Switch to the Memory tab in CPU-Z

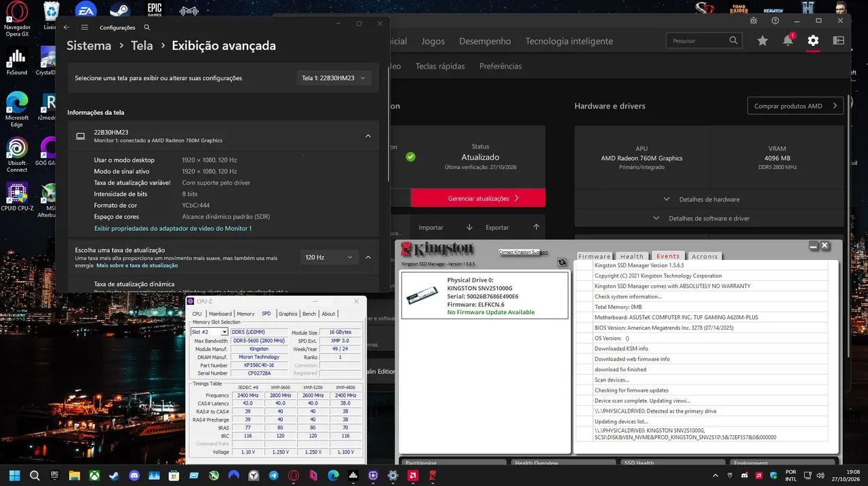click(245, 314)
